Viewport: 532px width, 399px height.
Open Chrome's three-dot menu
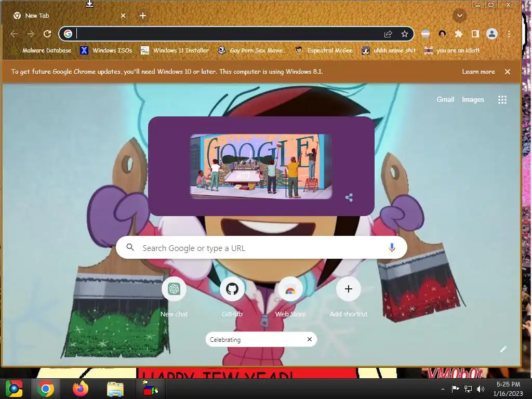point(509,34)
